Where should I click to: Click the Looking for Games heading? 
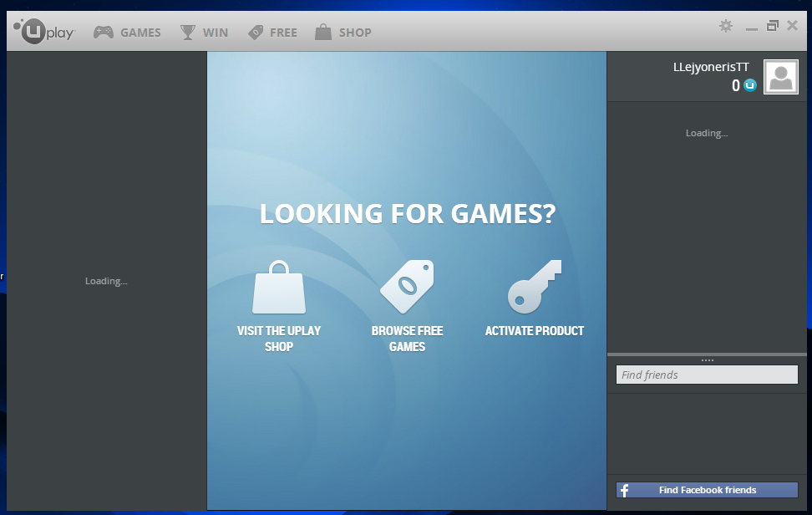[408, 213]
